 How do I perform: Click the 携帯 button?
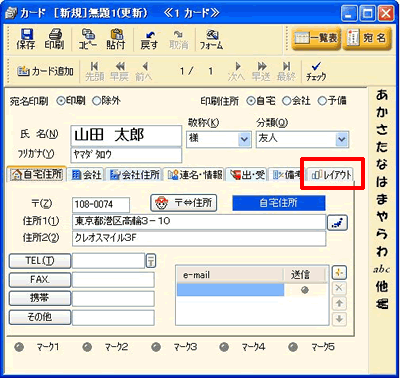tap(40, 298)
